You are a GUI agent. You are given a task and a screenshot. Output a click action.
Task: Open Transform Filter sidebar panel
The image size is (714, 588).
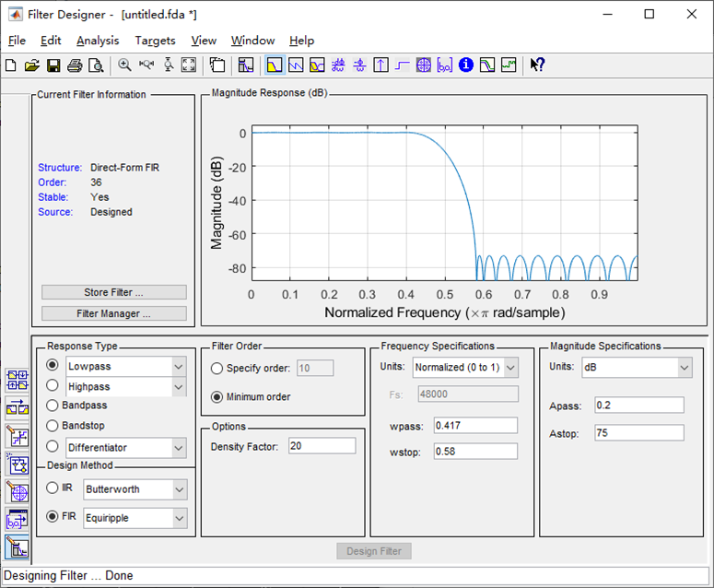pos(18,408)
